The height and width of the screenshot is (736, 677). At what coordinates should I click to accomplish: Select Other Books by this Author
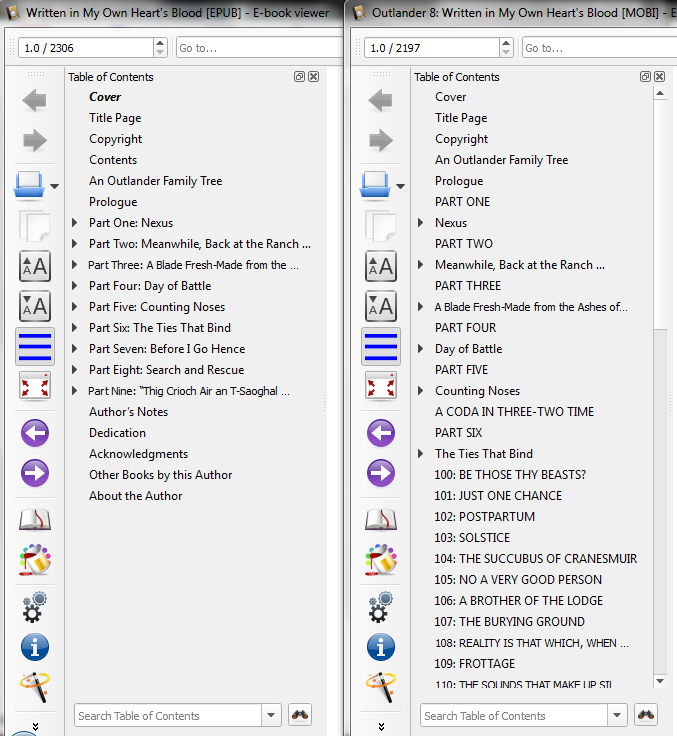pyautogui.click(x=161, y=475)
